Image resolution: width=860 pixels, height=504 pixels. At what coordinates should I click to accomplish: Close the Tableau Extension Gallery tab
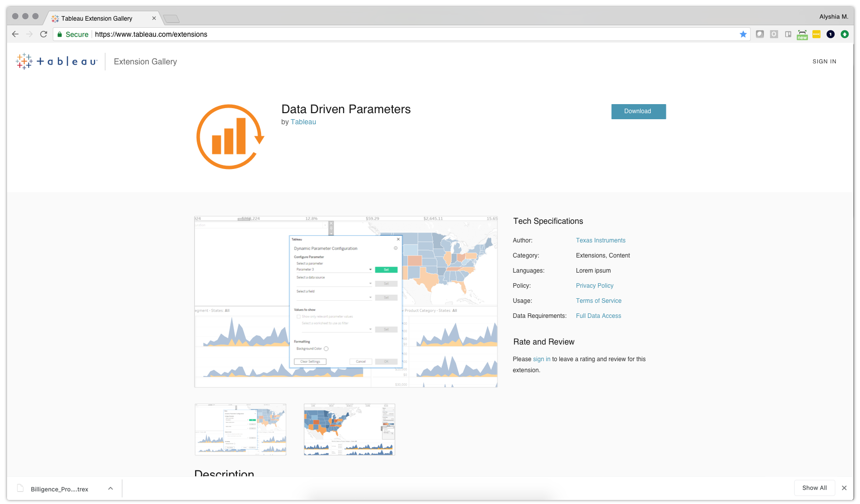tap(154, 18)
